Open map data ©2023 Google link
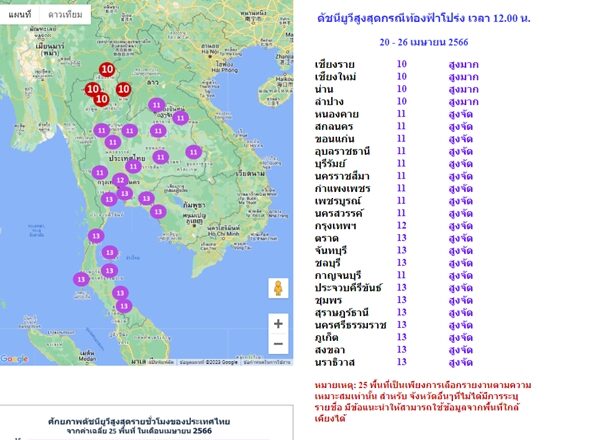The height and width of the screenshot is (440, 600). (209, 362)
